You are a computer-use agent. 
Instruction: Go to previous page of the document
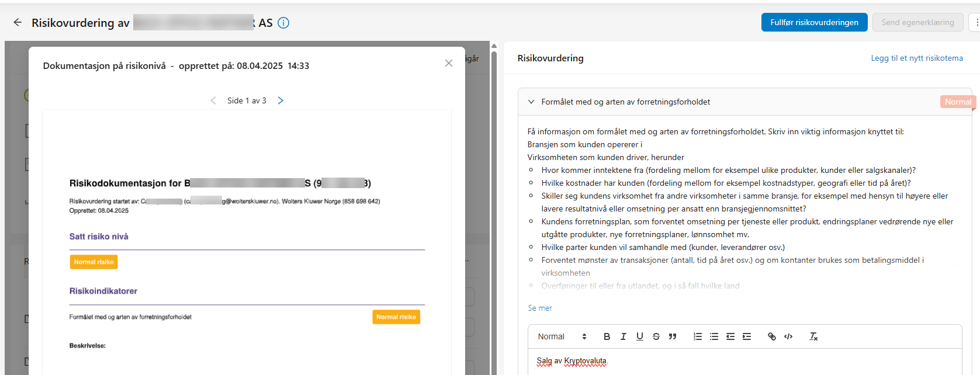coord(213,100)
